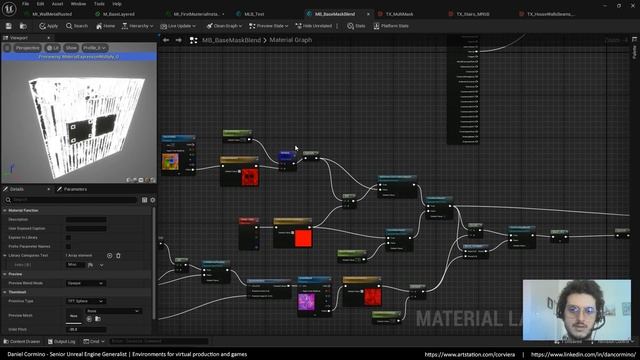Click the viewport Show button
This screenshot has height=360, width=640.
click(x=71, y=48)
